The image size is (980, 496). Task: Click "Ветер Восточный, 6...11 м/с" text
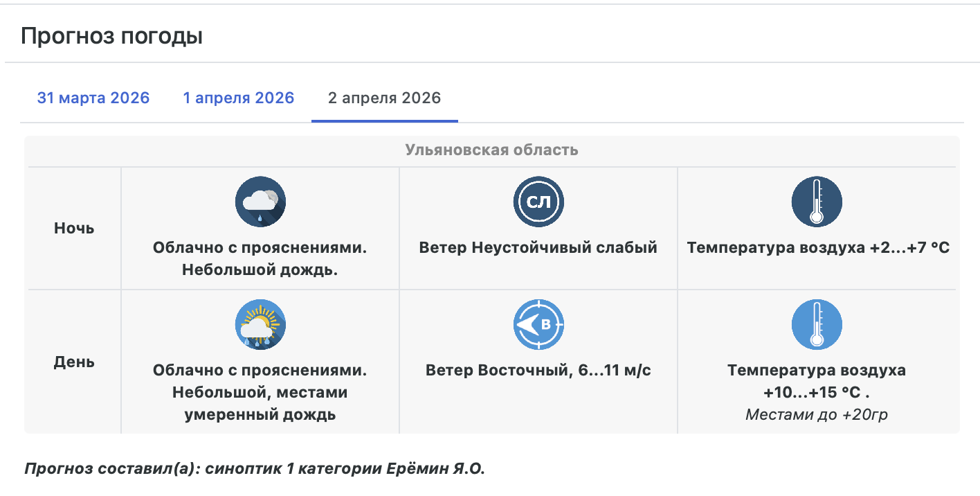pyautogui.click(x=538, y=370)
